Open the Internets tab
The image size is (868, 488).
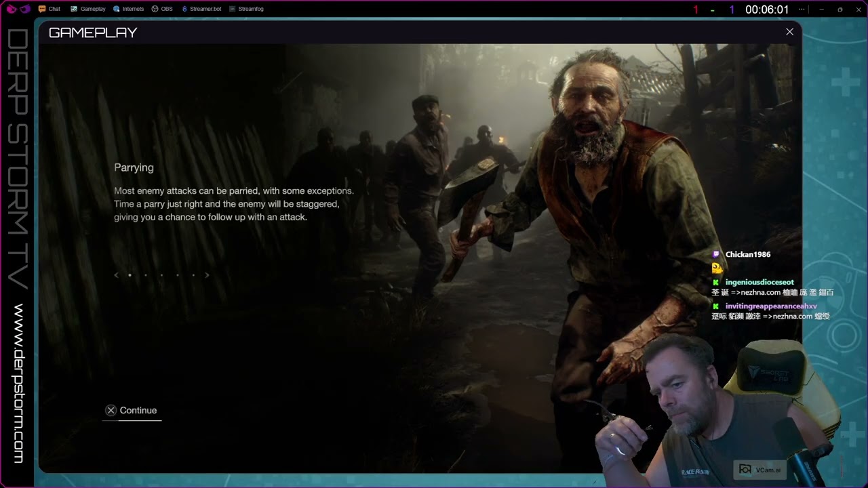pyautogui.click(x=128, y=9)
